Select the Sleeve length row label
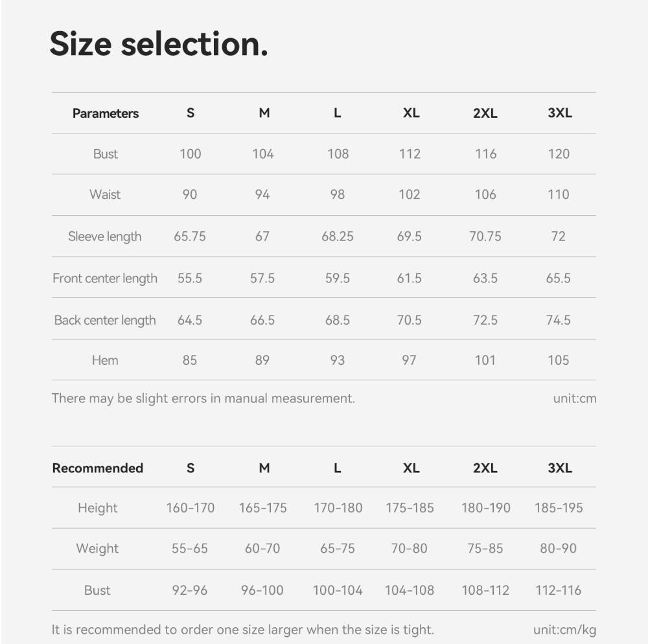Viewport: 648px width, 644px height. [x=104, y=236]
